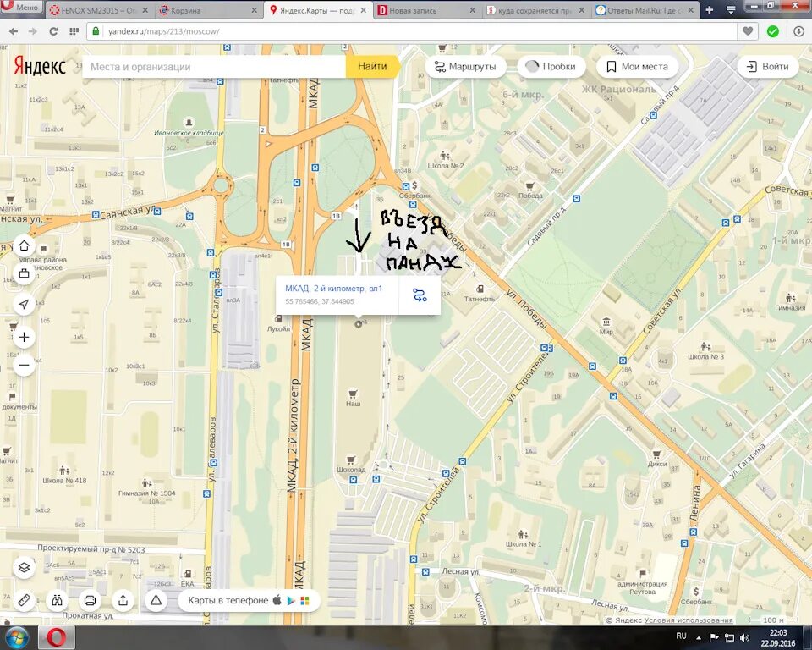
Task: Click the home location map button
Action: point(24,245)
